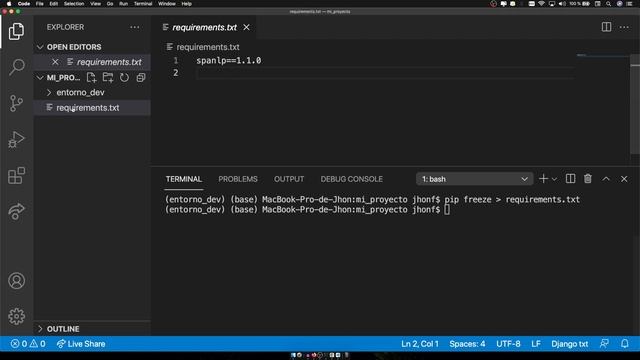
Task: Close the requirements.txt editor tab
Action: (247, 27)
